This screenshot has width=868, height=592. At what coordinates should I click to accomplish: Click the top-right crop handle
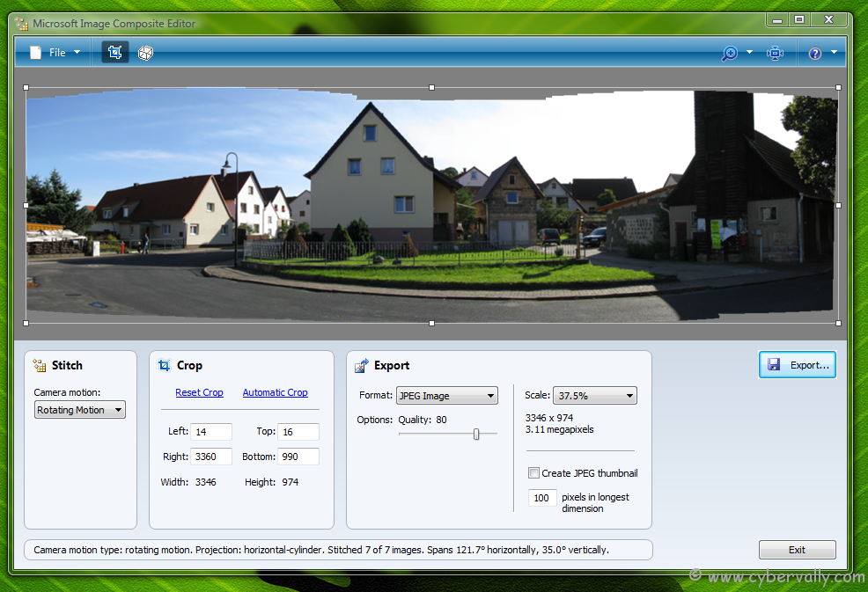tap(839, 87)
